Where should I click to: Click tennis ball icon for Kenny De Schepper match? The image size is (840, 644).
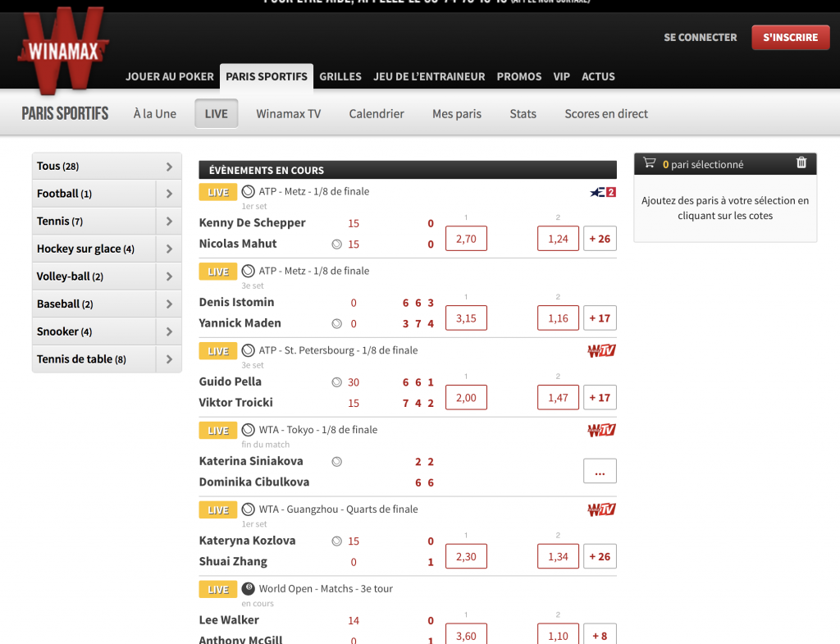click(x=248, y=191)
